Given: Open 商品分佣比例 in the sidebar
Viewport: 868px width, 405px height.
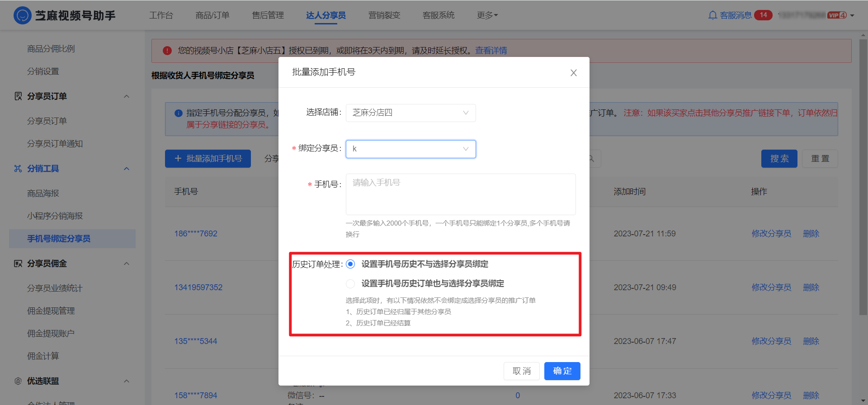Looking at the screenshot, I should click(51, 49).
